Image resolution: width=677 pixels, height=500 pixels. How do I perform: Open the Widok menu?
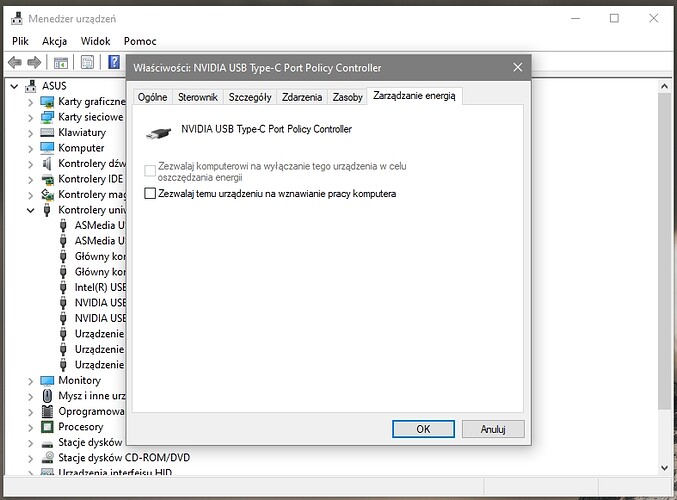pyautogui.click(x=95, y=41)
